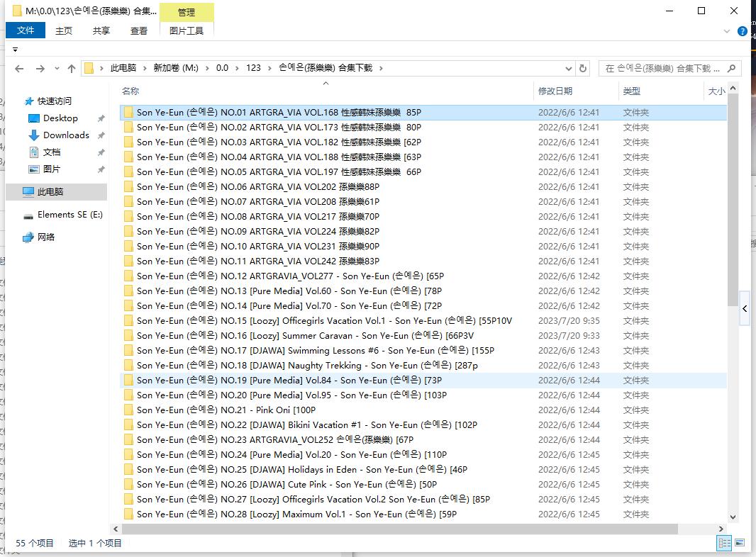Switch to the 共享 ribbon tab

(101, 31)
